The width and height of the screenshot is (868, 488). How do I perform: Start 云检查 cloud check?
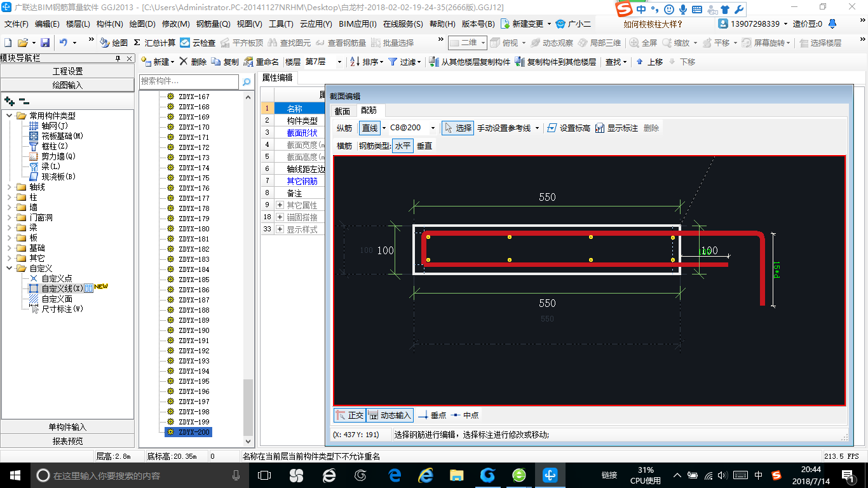[198, 43]
